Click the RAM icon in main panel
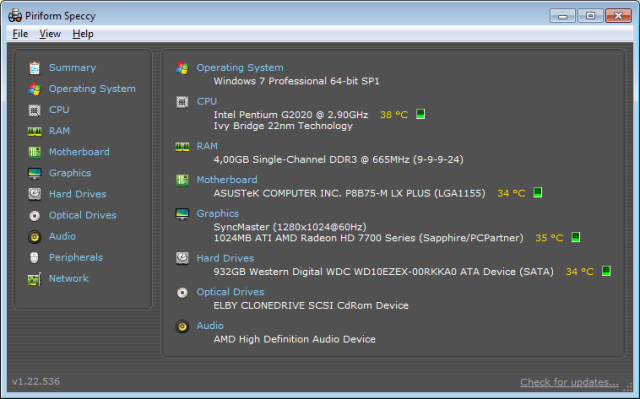The height and width of the screenshot is (399, 640). (x=182, y=146)
